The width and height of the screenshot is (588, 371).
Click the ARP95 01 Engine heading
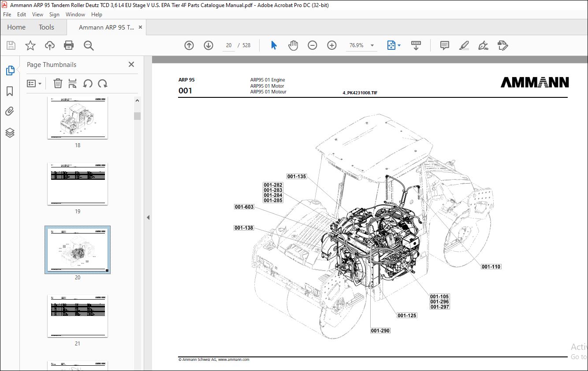[268, 80]
